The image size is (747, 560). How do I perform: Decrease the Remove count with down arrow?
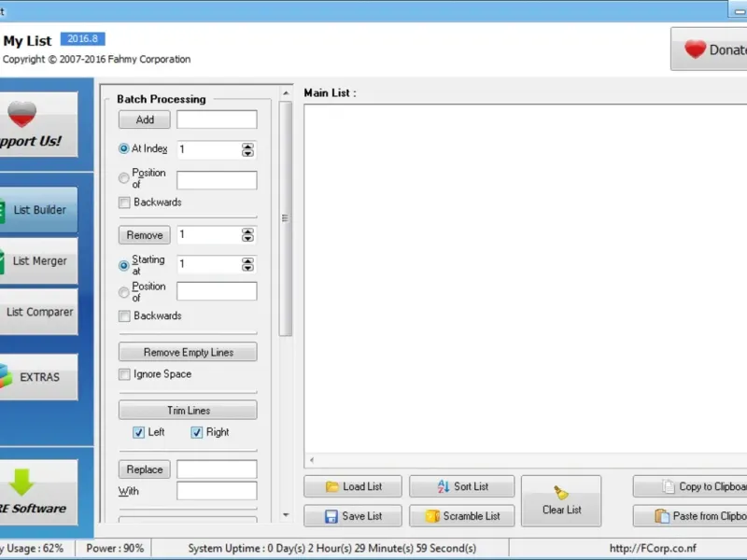[247, 239]
